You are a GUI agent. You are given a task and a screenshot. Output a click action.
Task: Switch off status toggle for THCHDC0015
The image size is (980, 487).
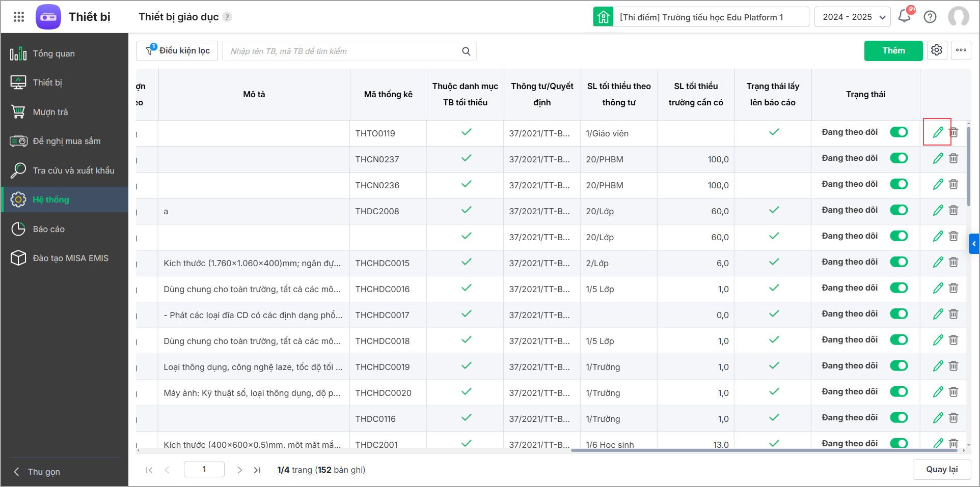click(899, 262)
